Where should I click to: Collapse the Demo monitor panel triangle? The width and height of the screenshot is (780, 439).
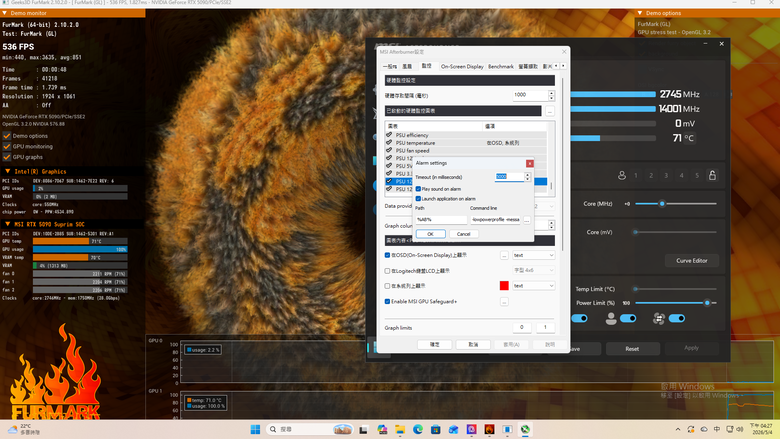pyautogui.click(x=4, y=13)
